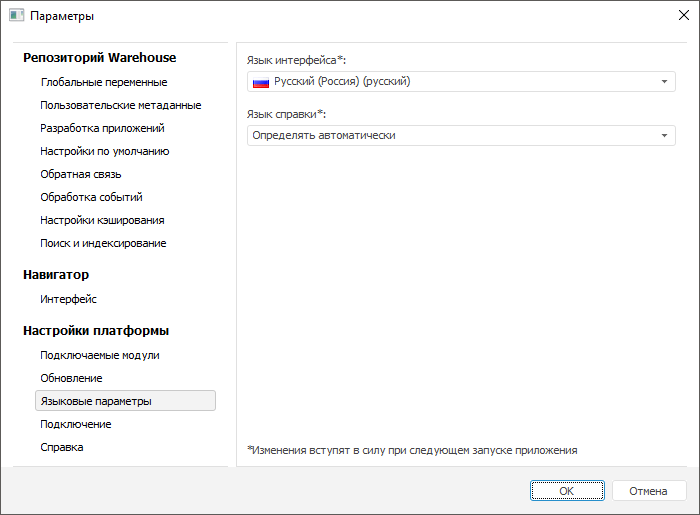Click the Russian flag icon in language field
The image size is (700, 515).
[x=261, y=82]
